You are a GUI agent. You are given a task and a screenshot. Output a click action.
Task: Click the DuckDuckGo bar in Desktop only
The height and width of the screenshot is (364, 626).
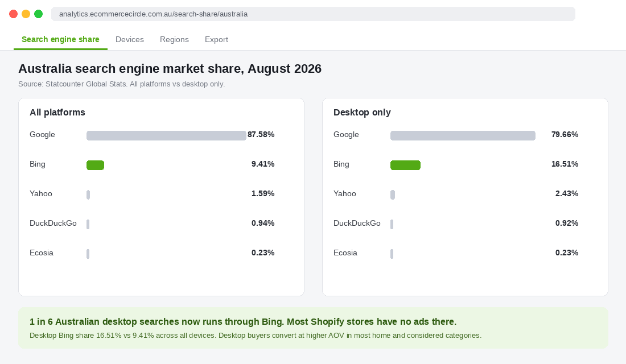(x=392, y=224)
